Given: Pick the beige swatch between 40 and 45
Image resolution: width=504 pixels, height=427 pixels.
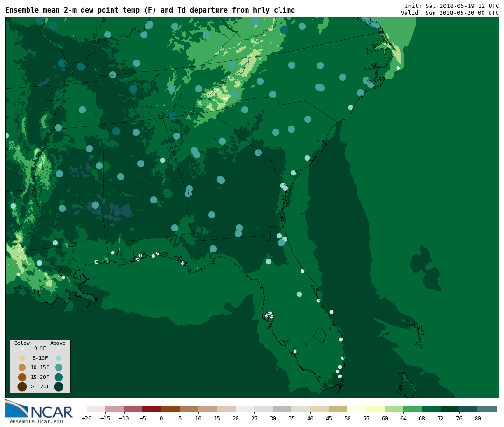Looking at the screenshot, I should (320, 409).
